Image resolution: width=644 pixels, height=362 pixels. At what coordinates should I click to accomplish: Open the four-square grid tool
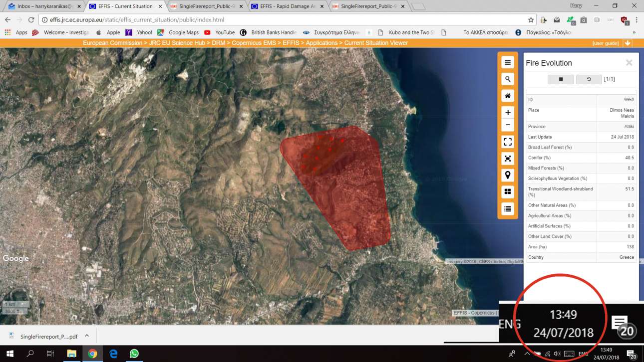[x=508, y=192]
